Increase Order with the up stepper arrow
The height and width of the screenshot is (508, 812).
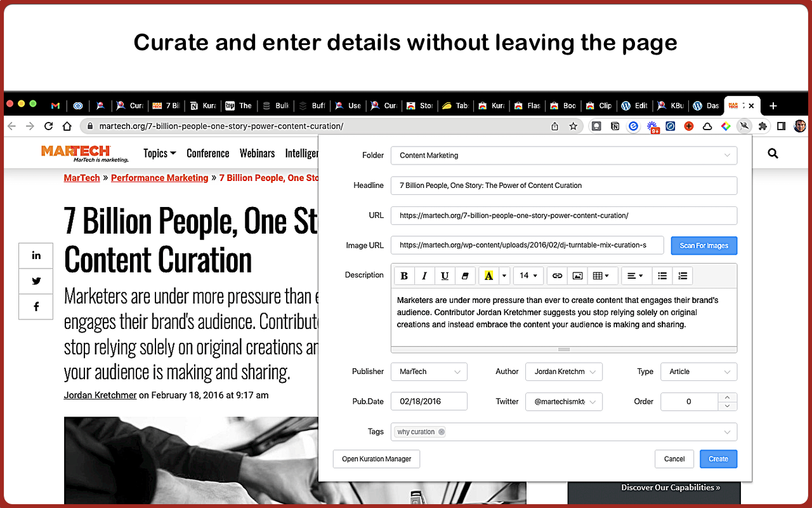pyautogui.click(x=727, y=397)
